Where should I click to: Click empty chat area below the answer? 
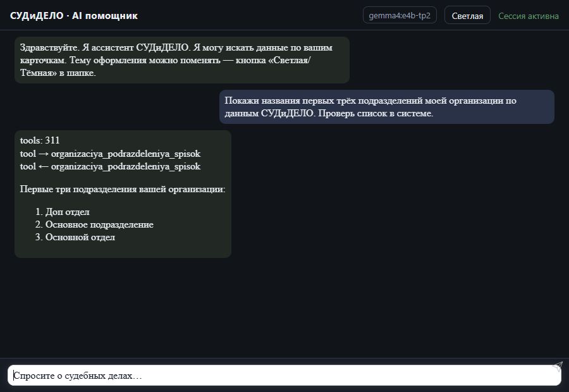(284, 309)
